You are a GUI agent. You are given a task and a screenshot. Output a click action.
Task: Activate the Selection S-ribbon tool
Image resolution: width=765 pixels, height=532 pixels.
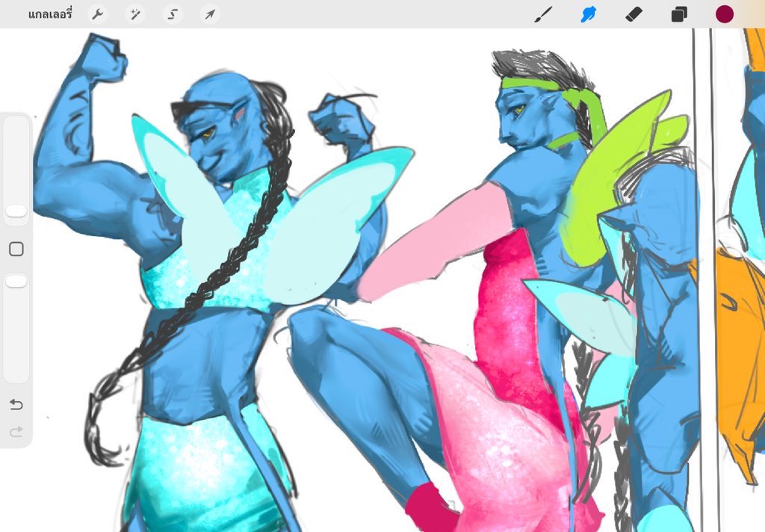click(x=173, y=15)
